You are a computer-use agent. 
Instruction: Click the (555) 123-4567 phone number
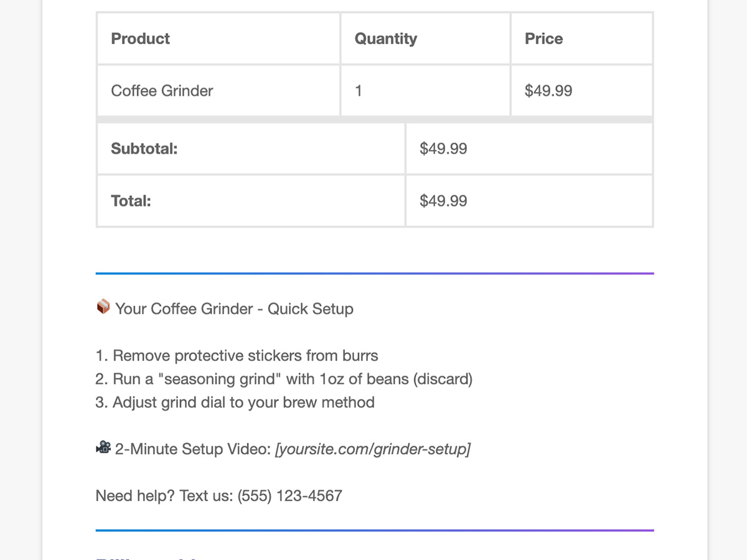[289, 496]
